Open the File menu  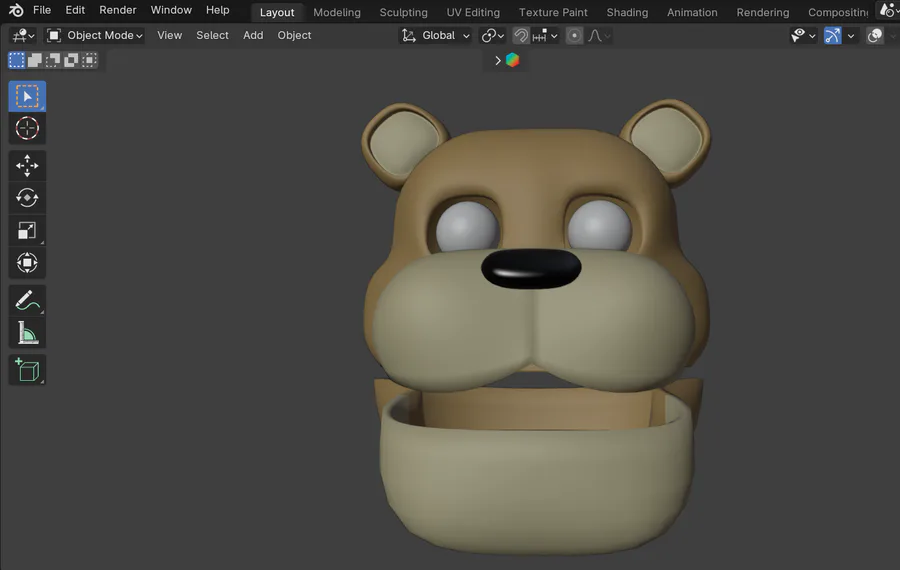[x=42, y=10]
